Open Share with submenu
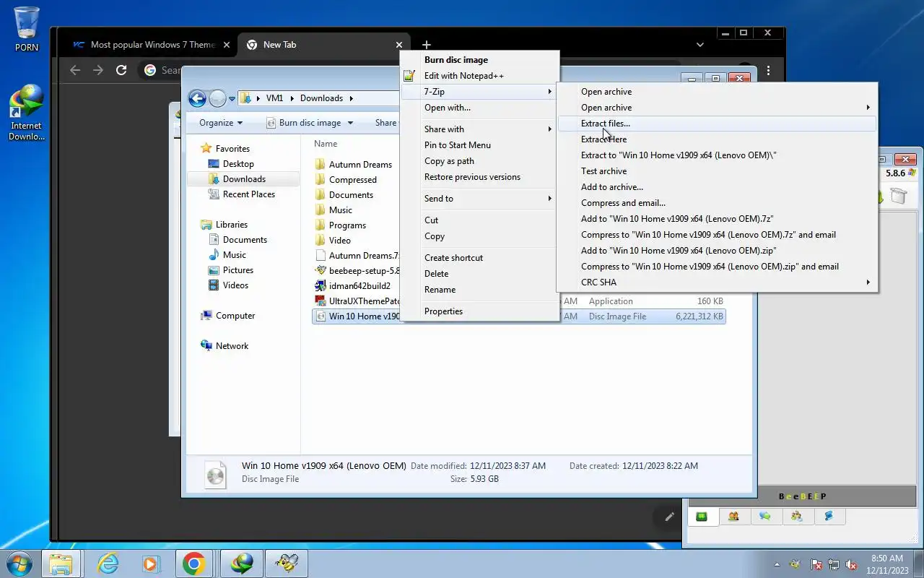The image size is (924, 578). tap(479, 129)
